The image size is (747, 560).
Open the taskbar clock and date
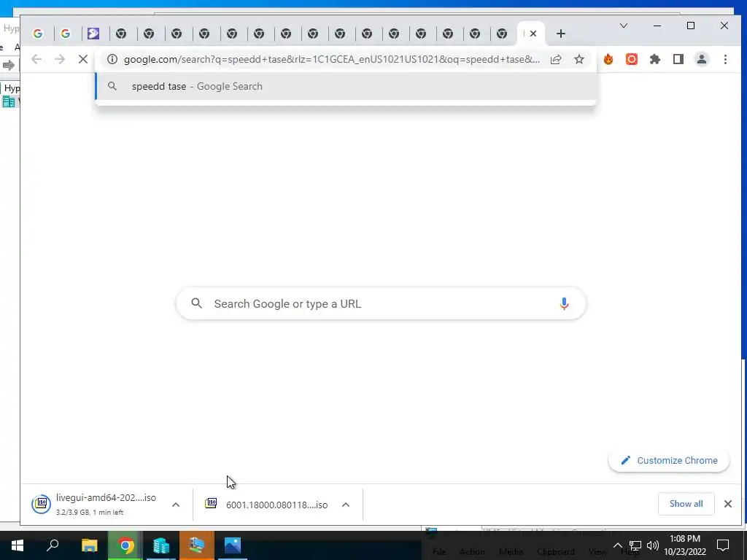pyautogui.click(x=685, y=545)
